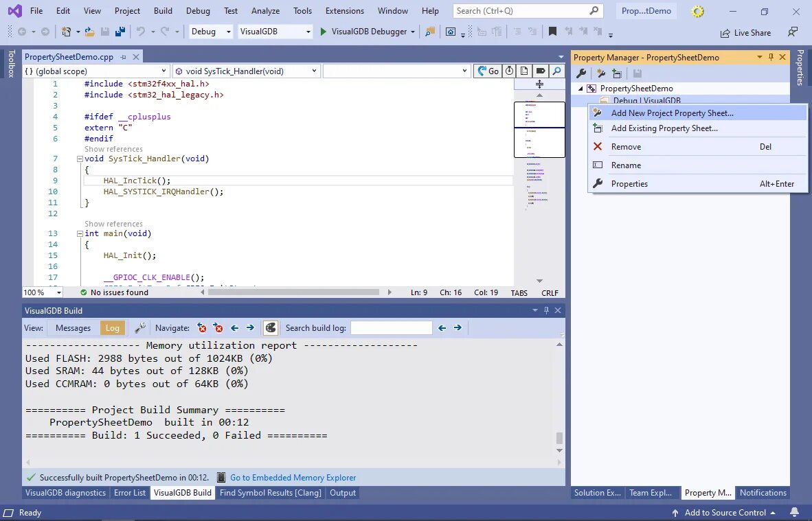
Task: Click Add Existing Property Sheet toolbar icon
Action: (617, 73)
